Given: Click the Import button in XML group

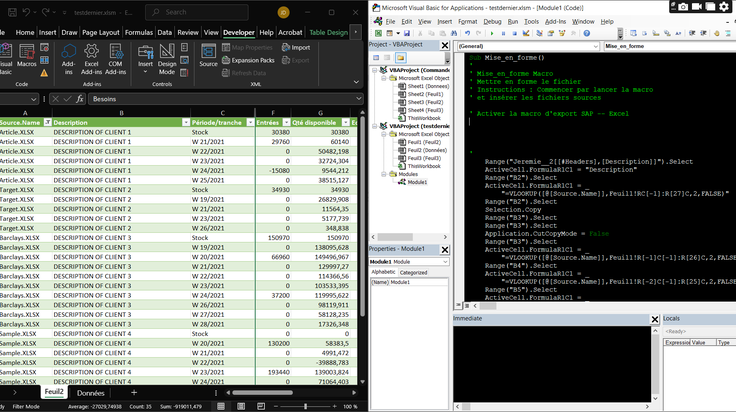Looking at the screenshot, I should click(296, 47).
